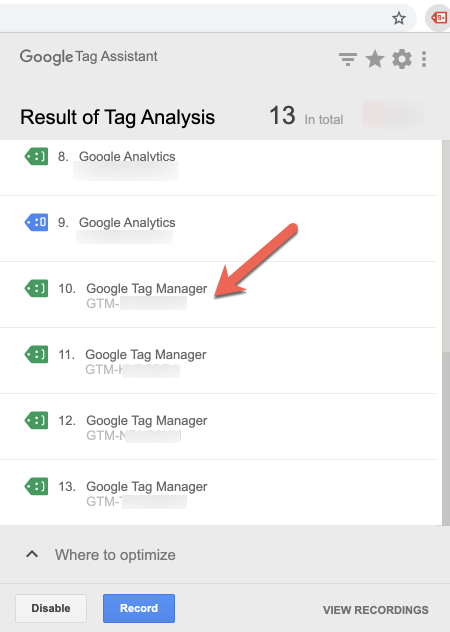Click the bookmark star in address bar
Screen dimensions: 450x632
(399, 18)
